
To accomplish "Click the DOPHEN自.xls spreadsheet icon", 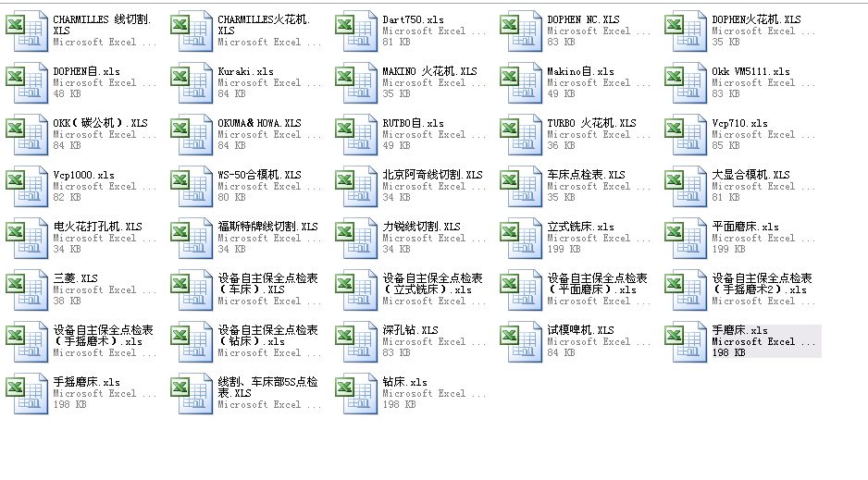I will coord(27,83).
